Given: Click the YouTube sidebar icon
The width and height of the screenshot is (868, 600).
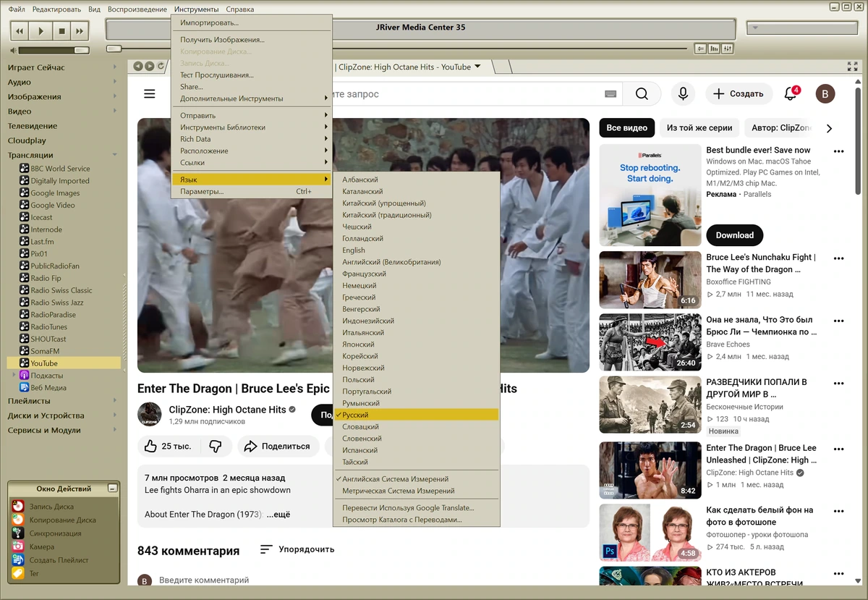Looking at the screenshot, I should pyautogui.click(x=24, y=363).
